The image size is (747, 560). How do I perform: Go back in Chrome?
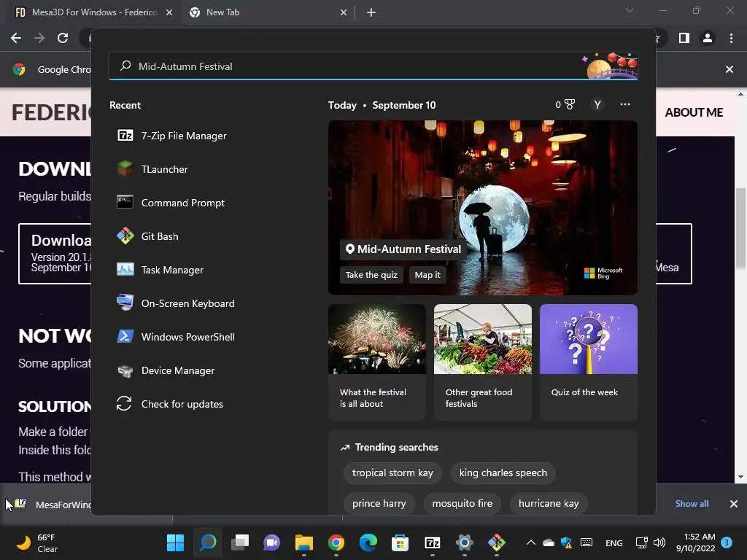coord(16,38)
